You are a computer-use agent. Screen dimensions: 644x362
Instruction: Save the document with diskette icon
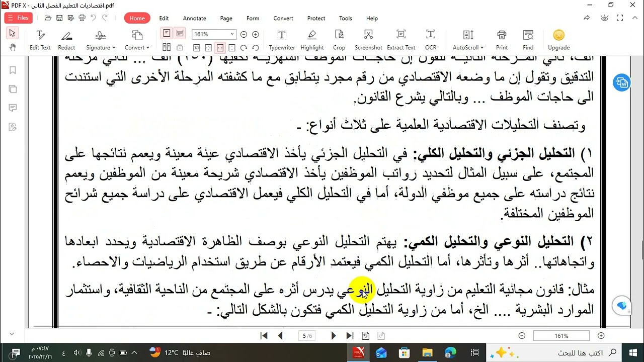point(59,18)
